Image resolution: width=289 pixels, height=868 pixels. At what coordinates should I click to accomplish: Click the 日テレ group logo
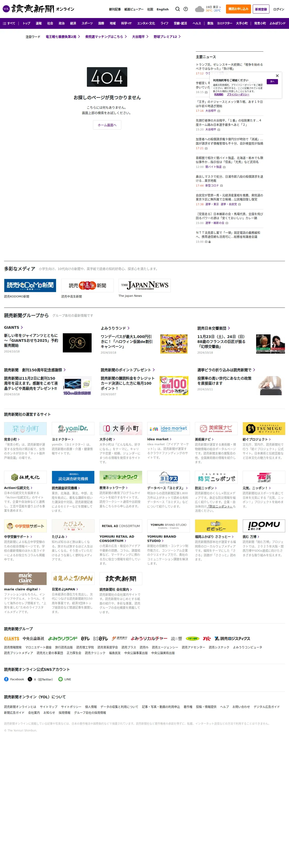pyautogui.click(x=85, y=639)
